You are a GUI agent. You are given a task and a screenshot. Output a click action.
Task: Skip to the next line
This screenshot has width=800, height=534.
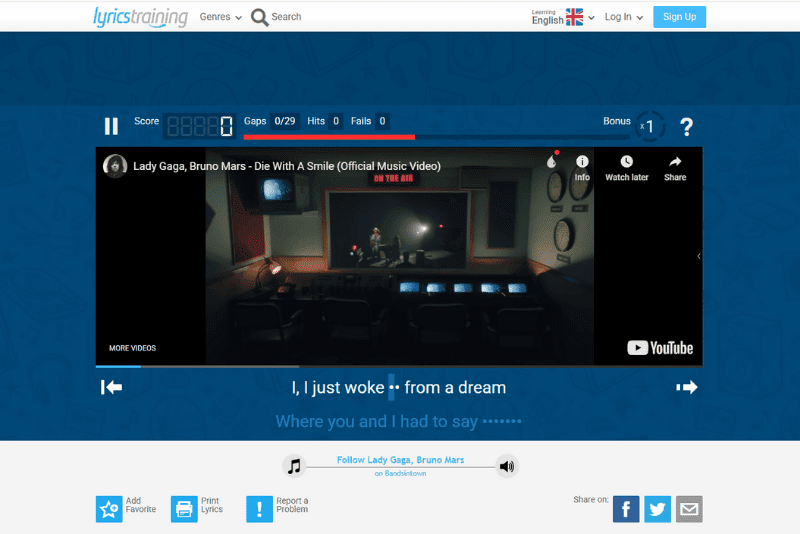tap(686, 387)
